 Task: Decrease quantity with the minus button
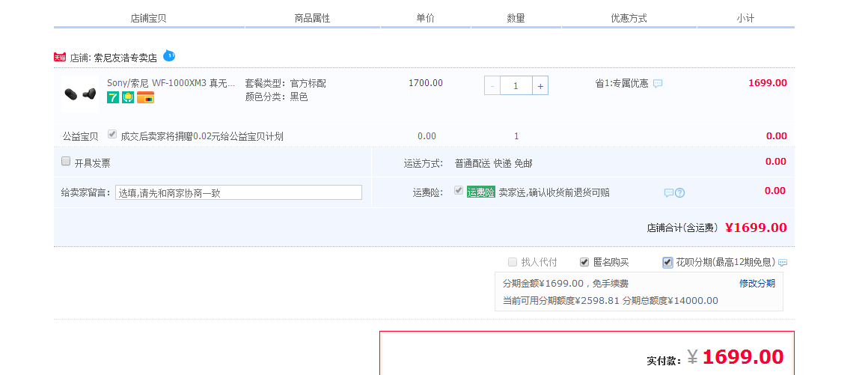click(x=492, y=85)
